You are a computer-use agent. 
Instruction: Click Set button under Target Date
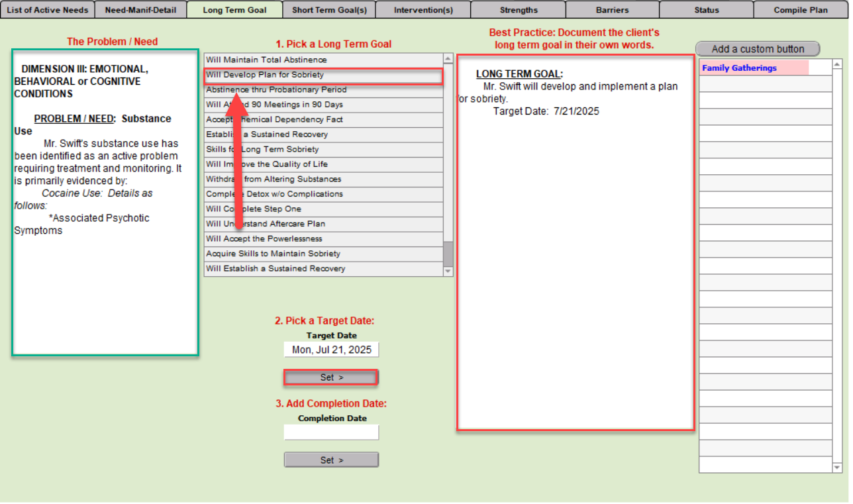pos(331,378)
